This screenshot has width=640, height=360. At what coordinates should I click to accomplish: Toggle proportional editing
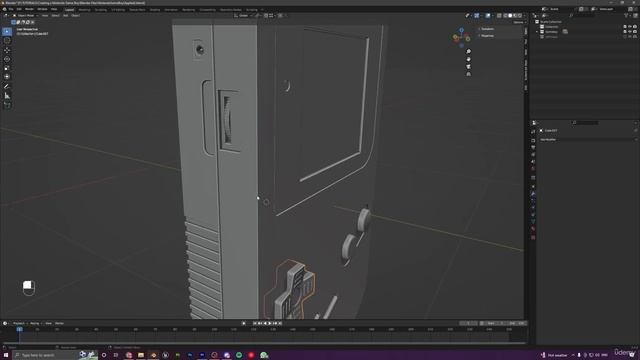click(x=280, y=16)
